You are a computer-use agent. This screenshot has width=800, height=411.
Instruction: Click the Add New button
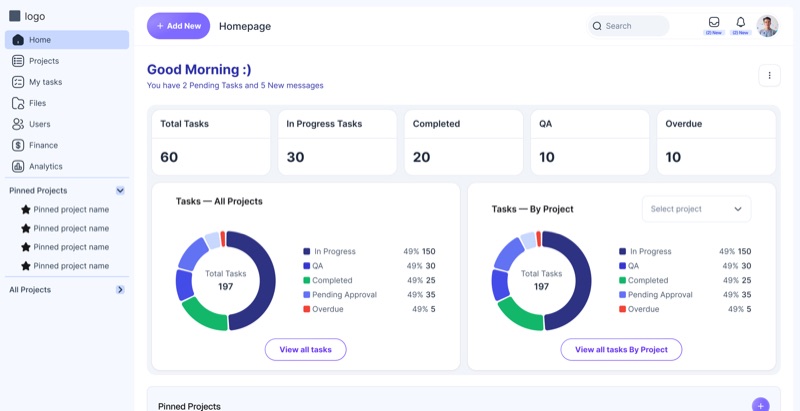pyautogui.click(x=179, y=26)
